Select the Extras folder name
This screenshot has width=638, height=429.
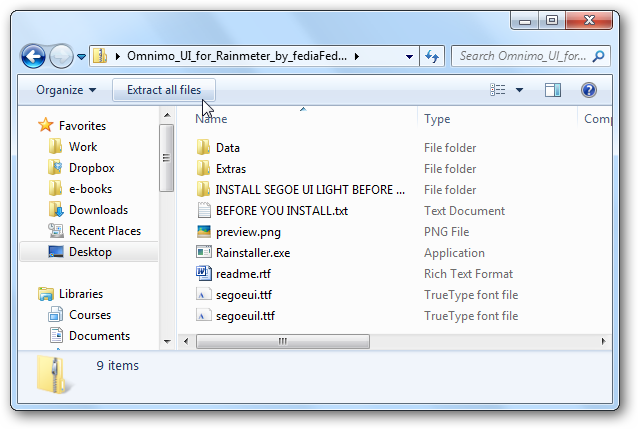pyautogui.click(x=231, y=169)
